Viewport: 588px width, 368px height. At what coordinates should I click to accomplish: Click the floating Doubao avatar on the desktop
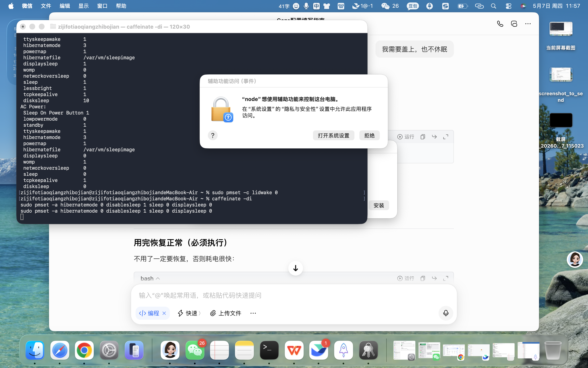[575, 259]
